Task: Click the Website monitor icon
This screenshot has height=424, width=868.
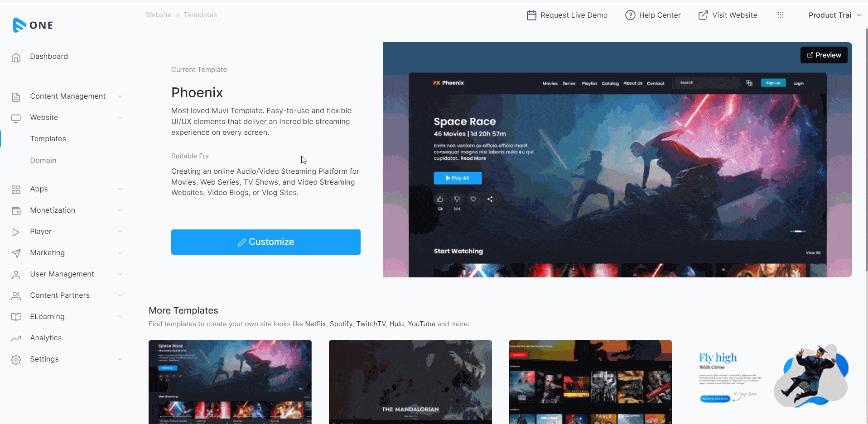Action: pyautogui.click(x=16, y=118)
